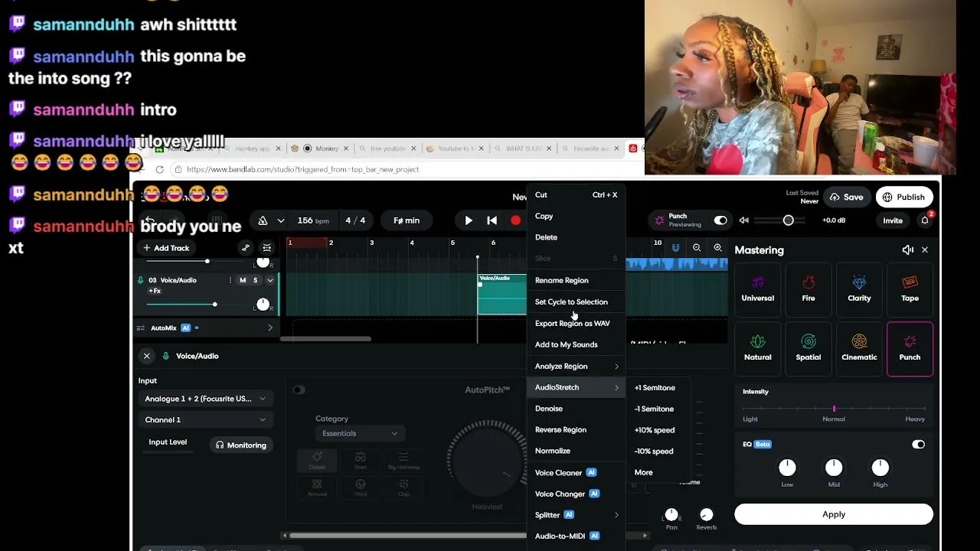Select Voice Cleaner AI menu item
This screenshot has height=551, width=980.
pos(577,472)
